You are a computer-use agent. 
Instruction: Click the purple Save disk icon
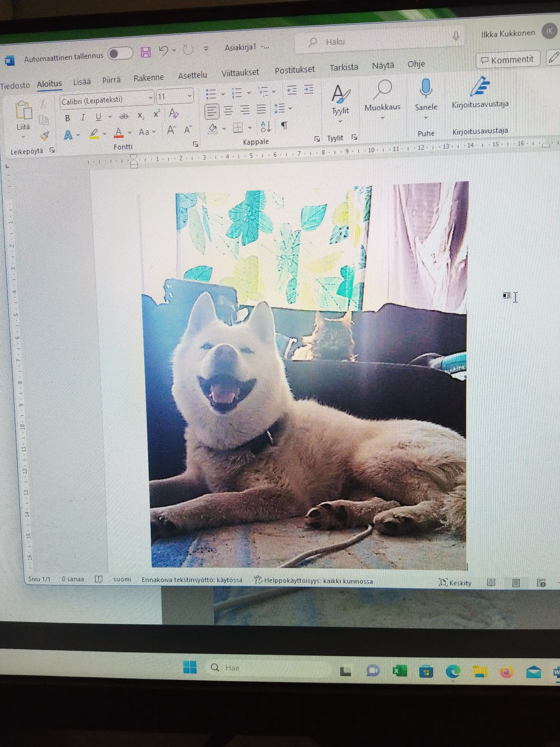[x=146, y=52]
